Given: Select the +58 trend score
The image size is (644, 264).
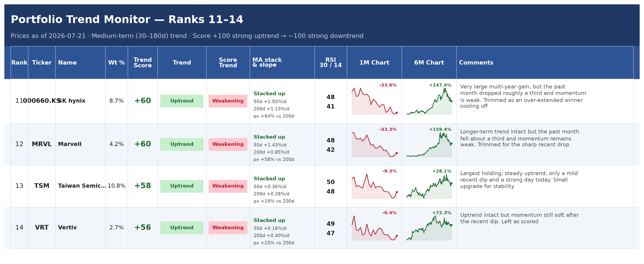Looking at the screenshot, I should tap(143, 186).
